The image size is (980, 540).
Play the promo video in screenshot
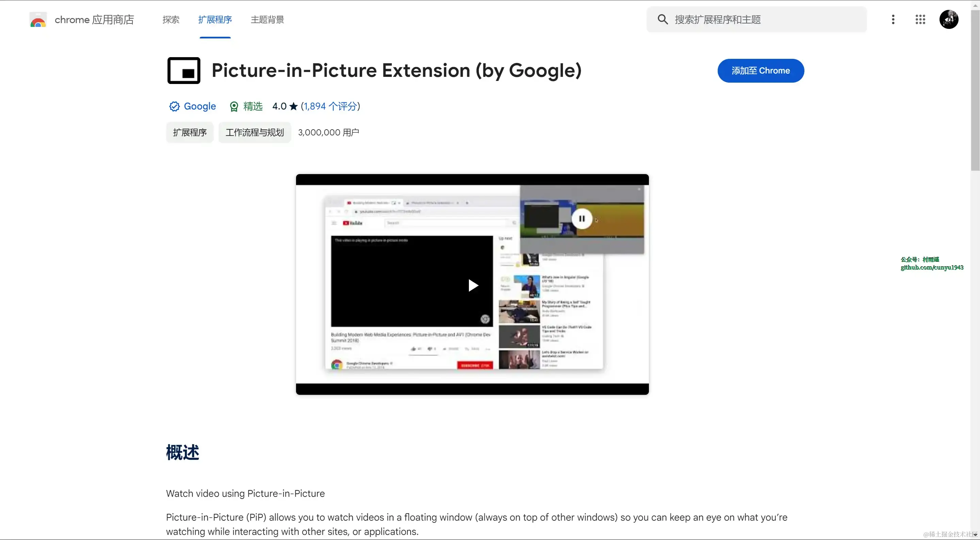pos(473,285)
